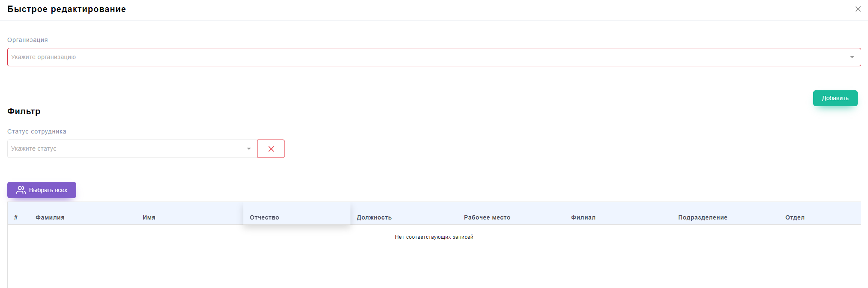This screenshot has width=868, height=288.
Task: Expand the Организация dropdown arrow
Action: click(852, 57)
